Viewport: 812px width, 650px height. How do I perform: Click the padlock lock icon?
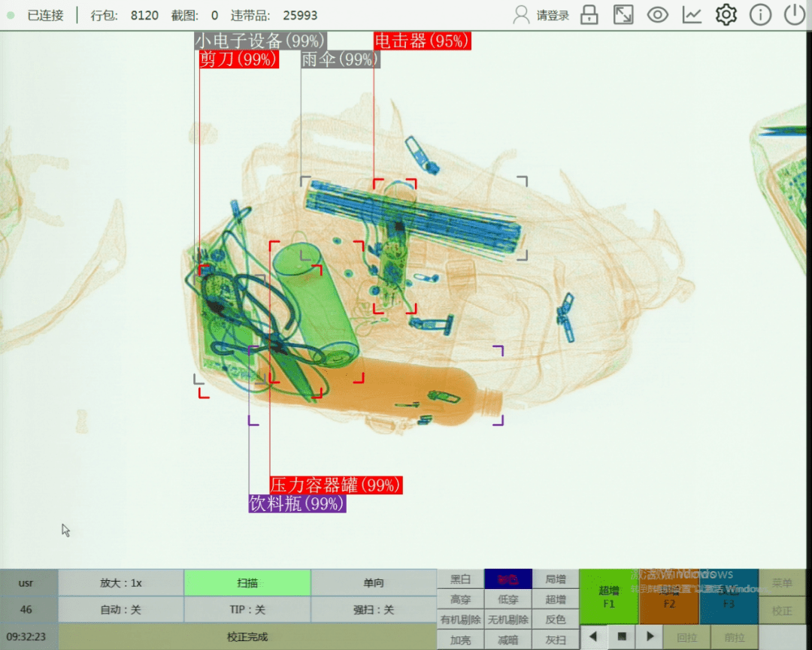(x=589, y=15)
